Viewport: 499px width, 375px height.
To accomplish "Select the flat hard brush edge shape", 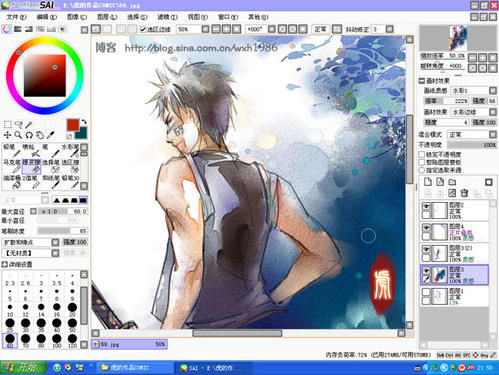I will click(x=83, y=200).
